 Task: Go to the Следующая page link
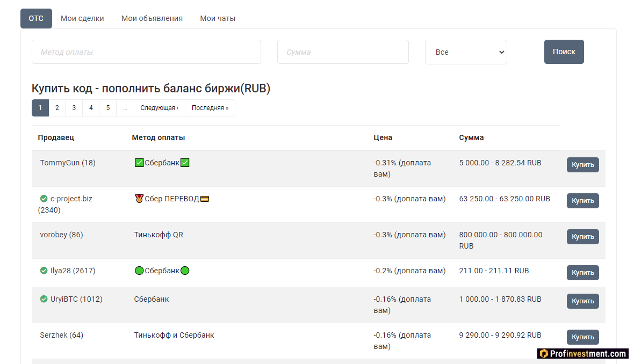160,108
